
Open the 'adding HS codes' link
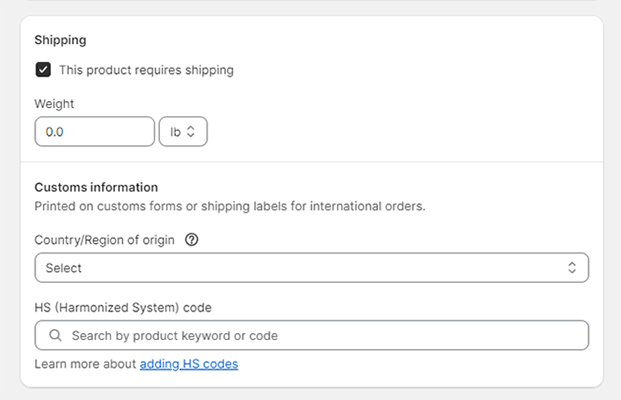[x=189, y=364]
